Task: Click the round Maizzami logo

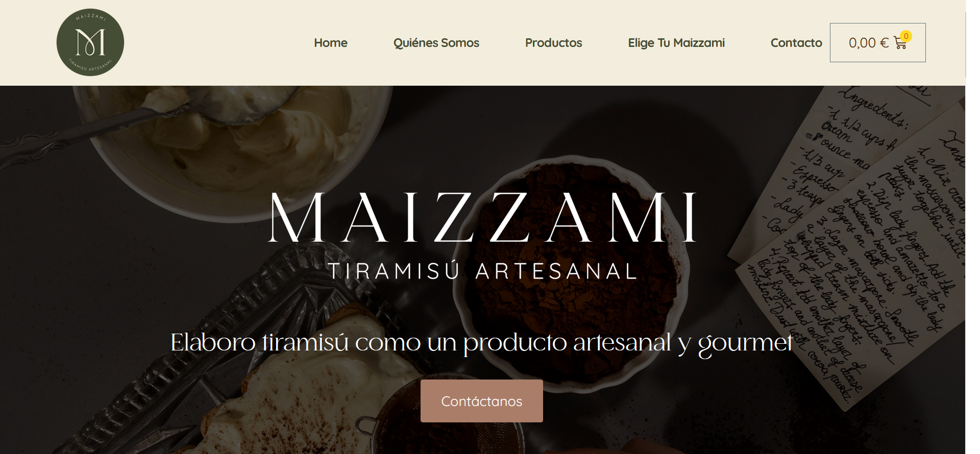Action: pos(90,42)
